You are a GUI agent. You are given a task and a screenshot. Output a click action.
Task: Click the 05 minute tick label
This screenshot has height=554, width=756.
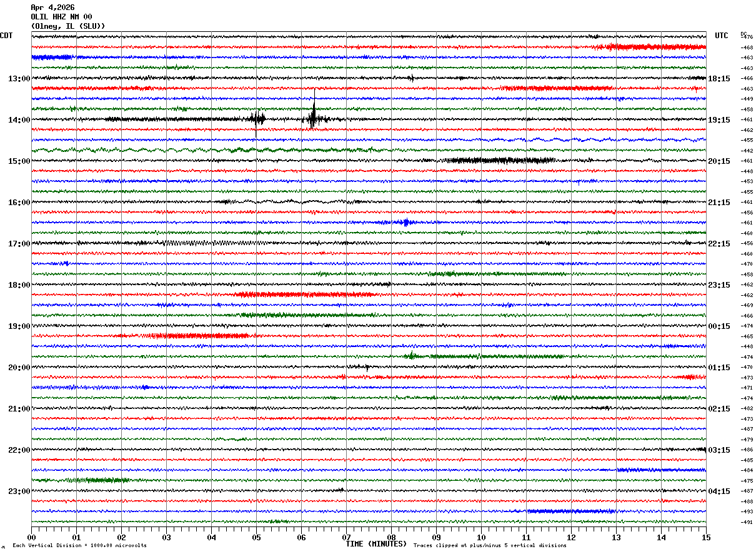tap(256, 538)
